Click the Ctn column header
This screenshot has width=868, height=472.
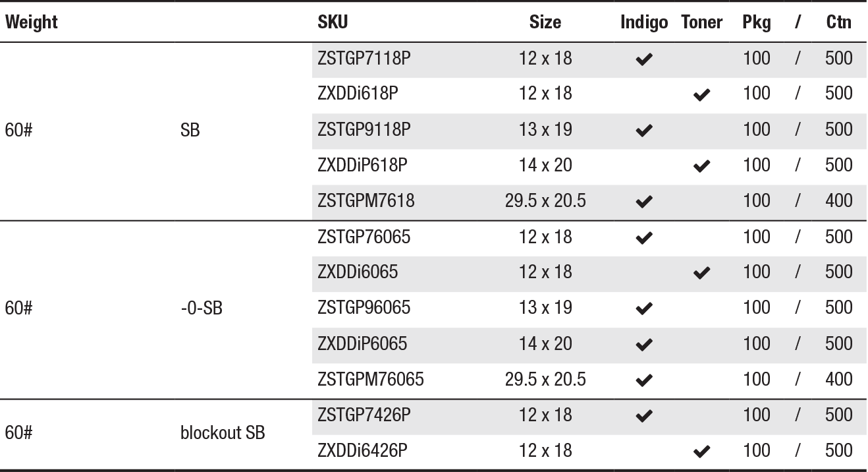tap(838, 22)
